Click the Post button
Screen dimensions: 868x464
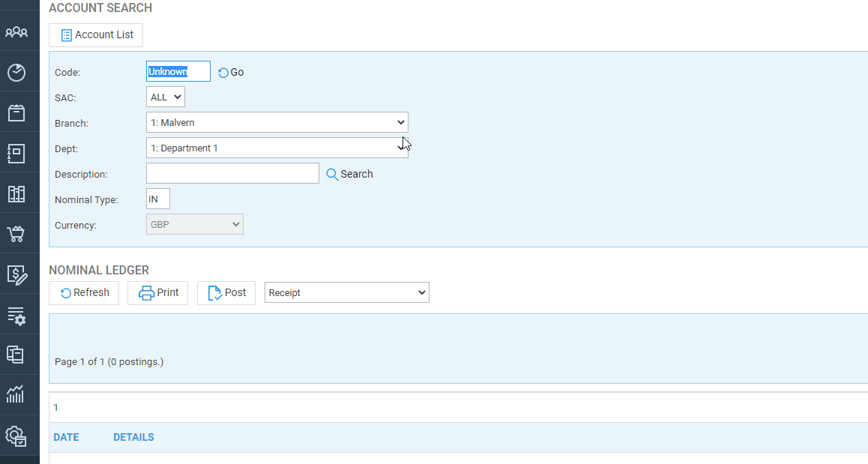tap(226, 293)
